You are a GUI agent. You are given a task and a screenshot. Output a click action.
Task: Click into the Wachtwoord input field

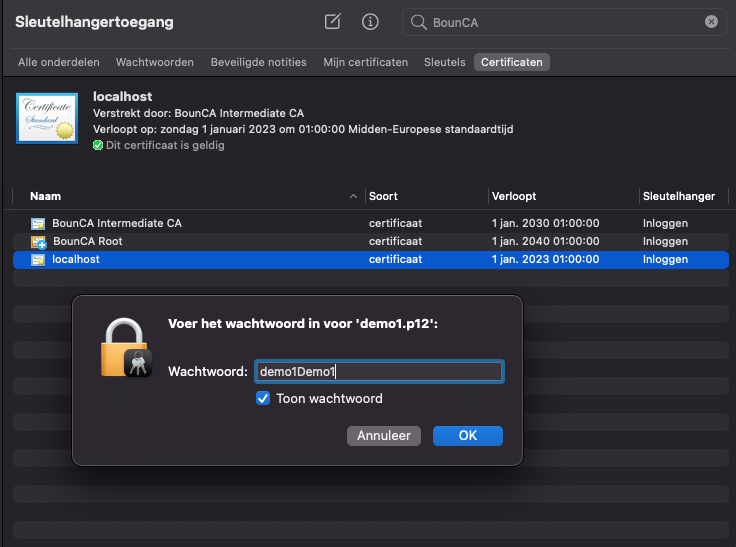coord(379,371)
